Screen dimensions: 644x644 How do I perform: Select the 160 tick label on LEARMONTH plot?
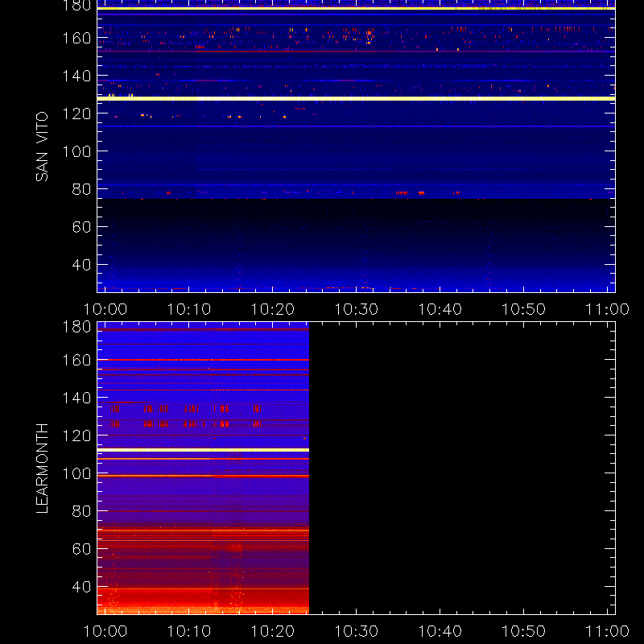[x=76, y=360]
